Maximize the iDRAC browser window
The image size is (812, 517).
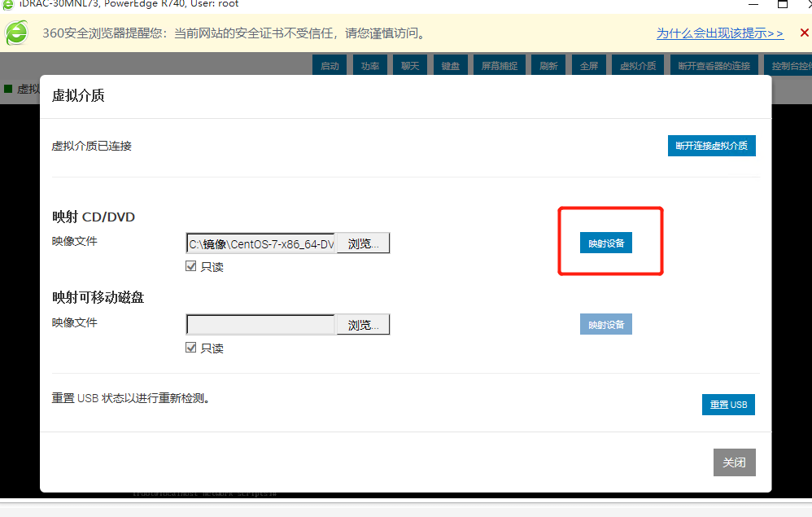point(783,4)
